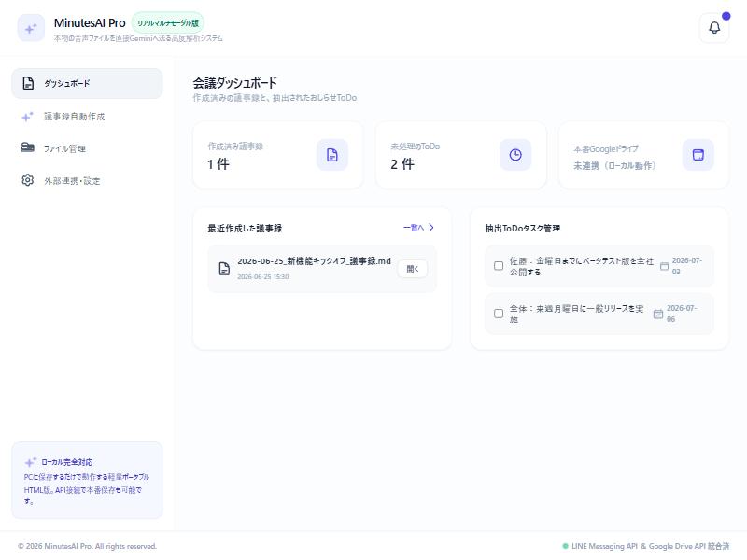Screen dimensions: 747x560
Task: Open the 外部連携・設定 sidebar menu item
Action: (87, 180)
